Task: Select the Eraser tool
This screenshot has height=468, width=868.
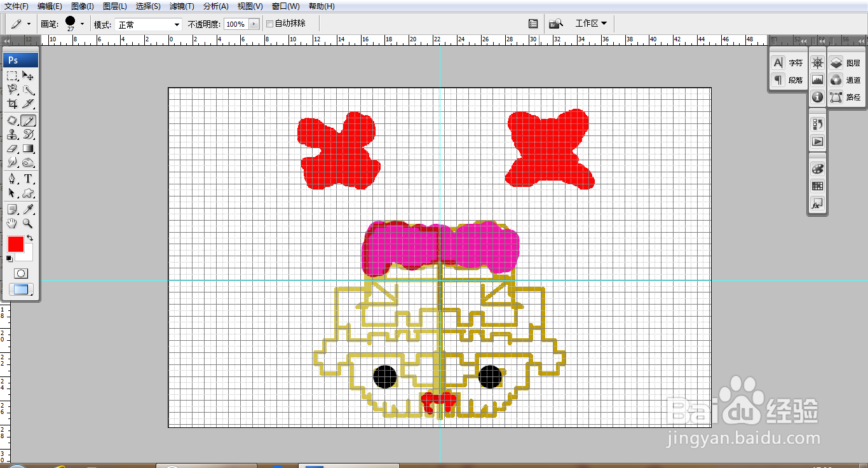Action: pyautogui.click(x=12, y=149)
